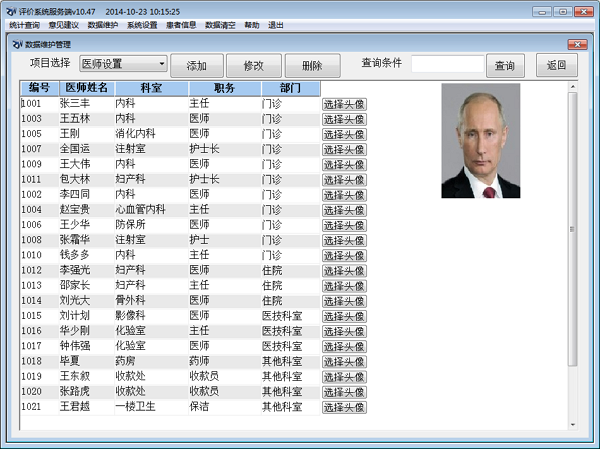Click the 查询 search button
This screenshot has height=449, width=600.
(x=505, y=65)
